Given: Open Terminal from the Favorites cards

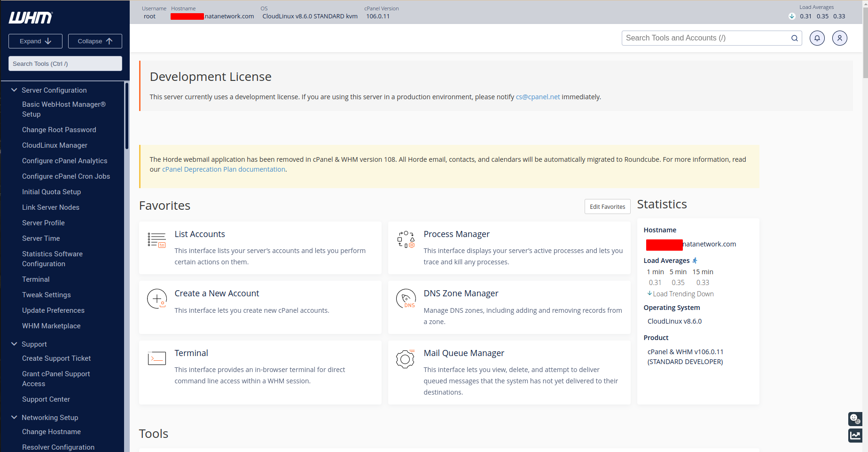Looking at the screenshot, I should click(191, 353).
